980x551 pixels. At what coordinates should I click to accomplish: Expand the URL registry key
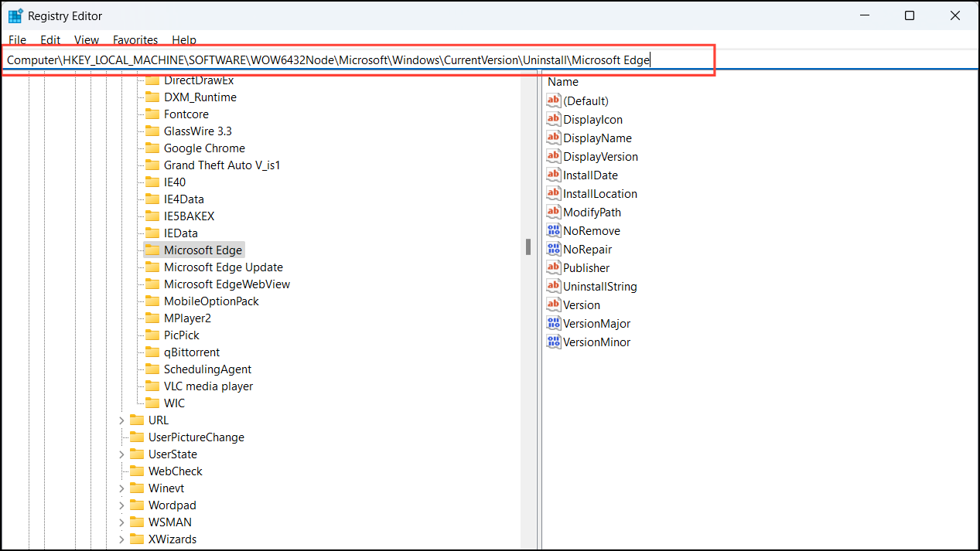(121, 420)
